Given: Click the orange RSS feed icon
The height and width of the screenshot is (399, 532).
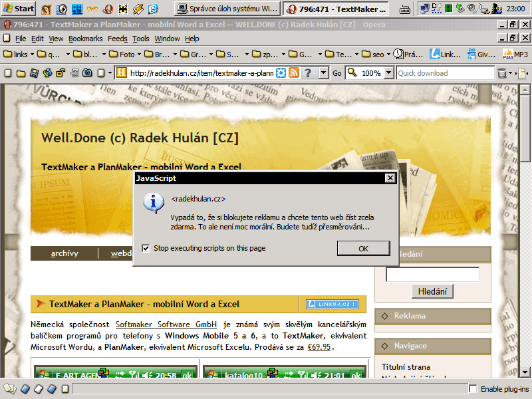Looking at the screenshot, I should pyautogui.click(x=294, y=73).
